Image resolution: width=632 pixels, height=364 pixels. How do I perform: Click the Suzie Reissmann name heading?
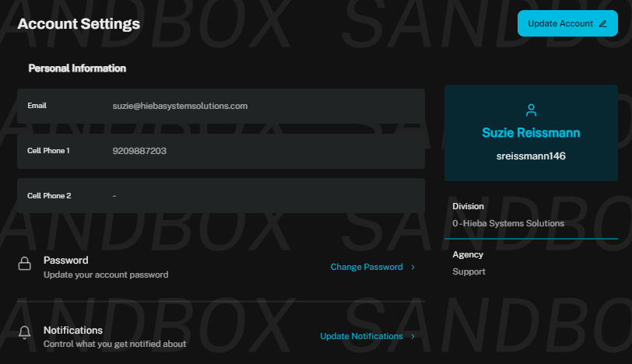tap(531, 133)
